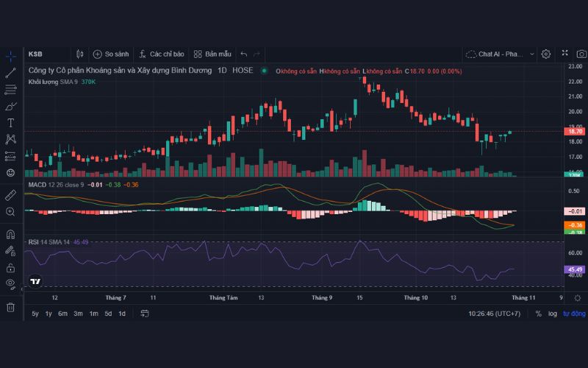Select the text annotation tool
This screenshot has height=368, width=588.
(10, 122)
